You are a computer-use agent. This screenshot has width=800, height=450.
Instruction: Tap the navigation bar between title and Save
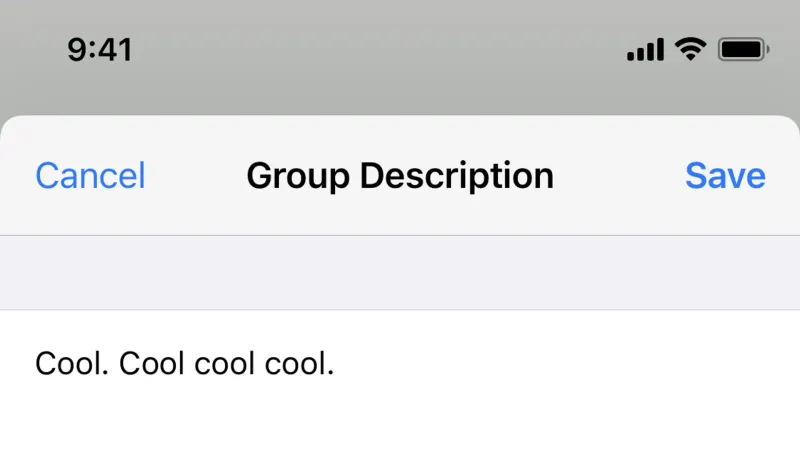coord(619,176)
